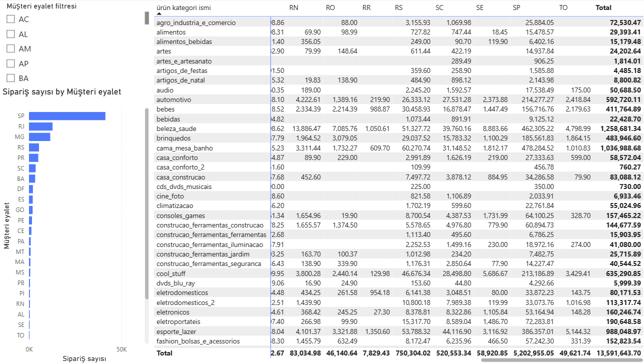Click the Sipariş sayısı by Müşteri eyalet title

tap(62, 92)
